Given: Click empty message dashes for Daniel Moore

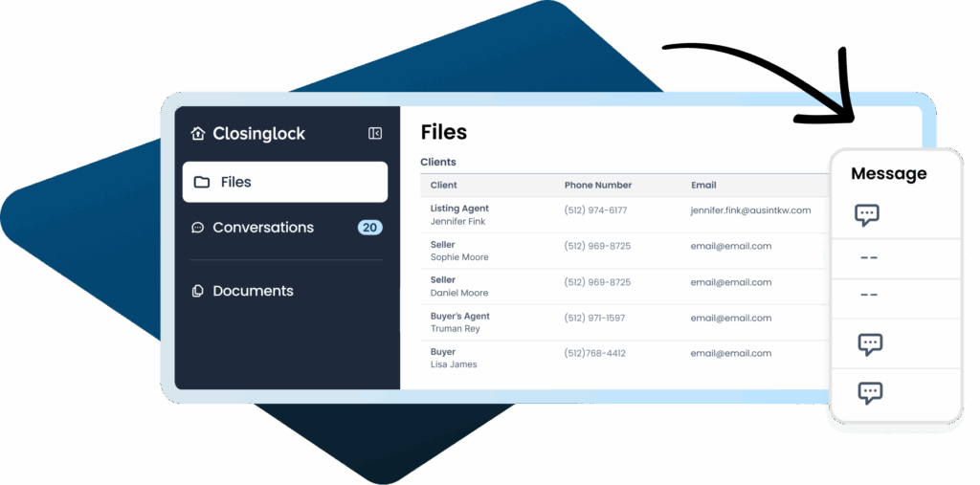Looking at the screenshot, I should click(x=869, y=295).
